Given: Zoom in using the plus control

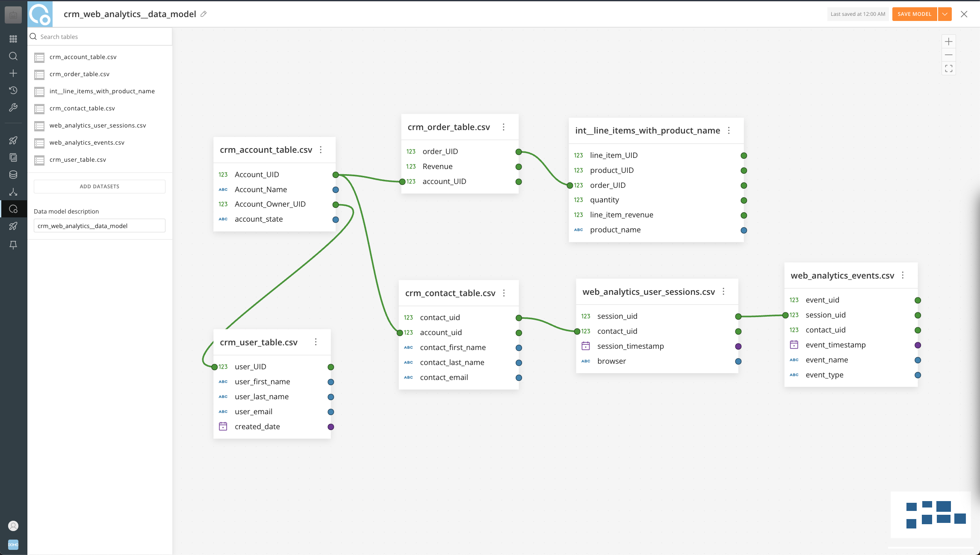Looking at the screenshot, I should (x=948, y=42).
